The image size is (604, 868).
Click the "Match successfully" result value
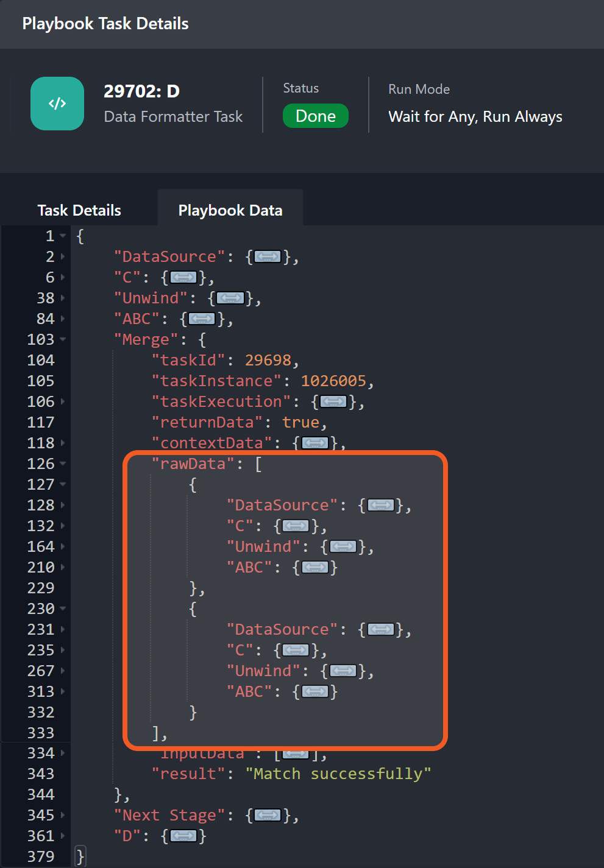(x=338, y=774)
